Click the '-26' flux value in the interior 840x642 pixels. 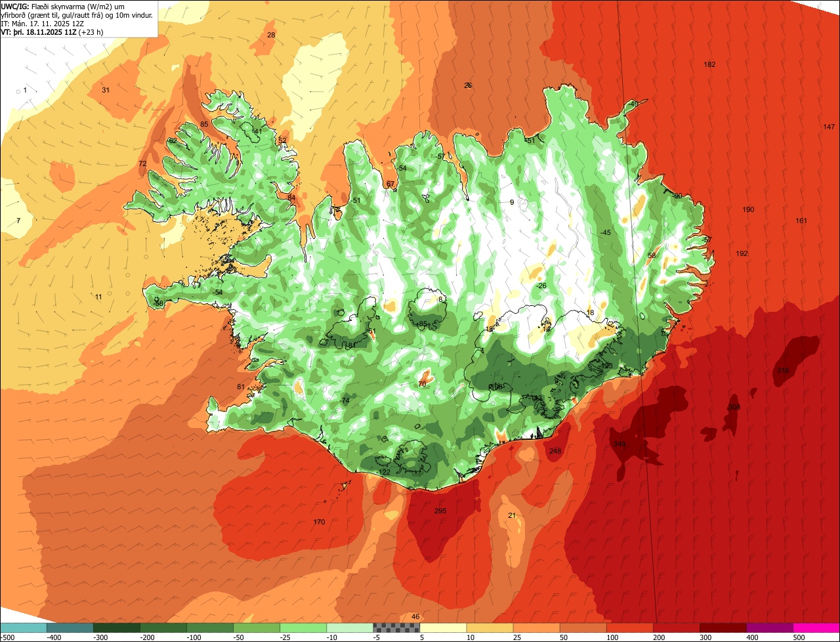click(x=541, y=286)
